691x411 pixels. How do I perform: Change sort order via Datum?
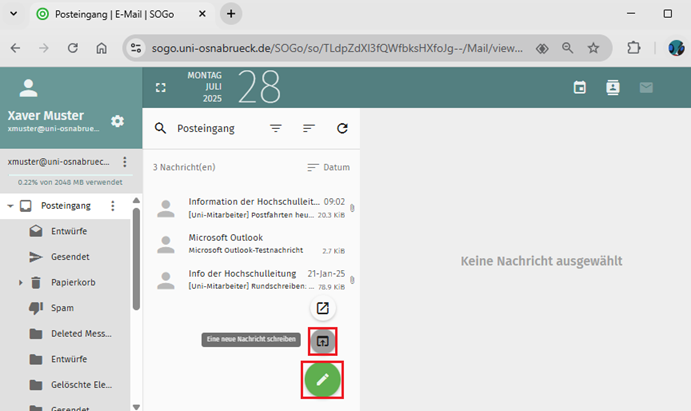pos(328,167)
